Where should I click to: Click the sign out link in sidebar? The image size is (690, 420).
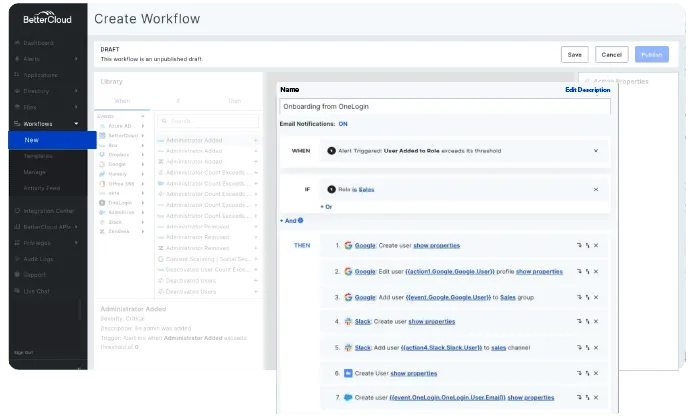pyautogui.click(x=23, y=352)
